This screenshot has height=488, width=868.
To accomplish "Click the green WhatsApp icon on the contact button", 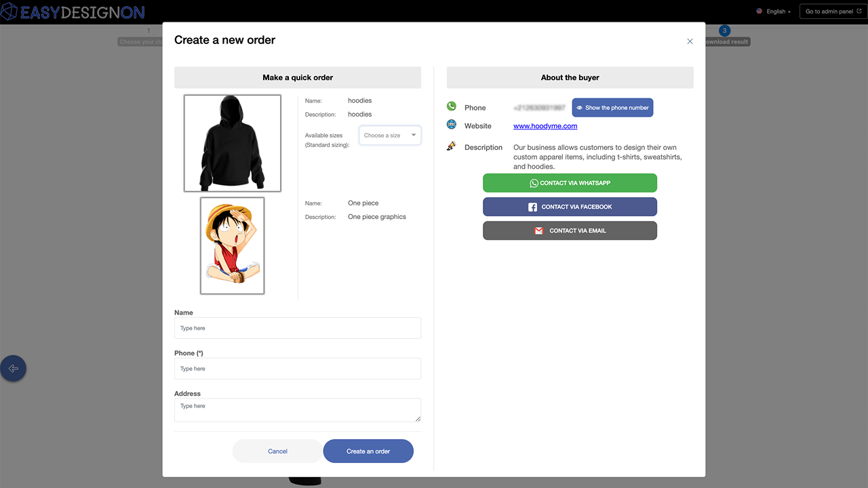I will 534,183.
